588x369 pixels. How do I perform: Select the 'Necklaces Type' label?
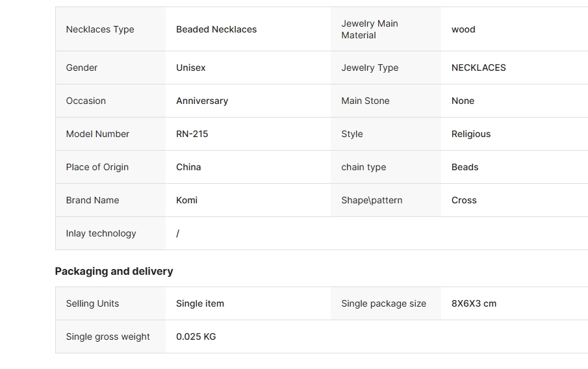[100, 29]
